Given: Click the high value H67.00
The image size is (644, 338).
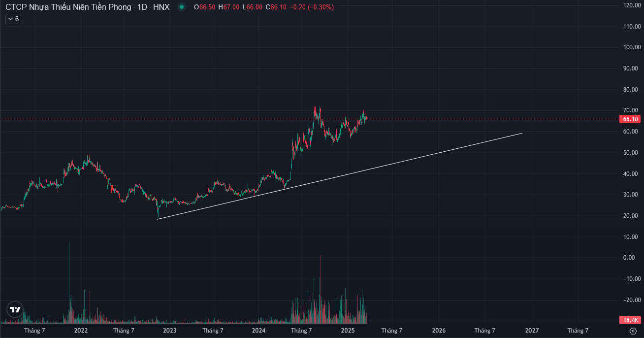Looking at the screenshot, I should (228, 7).
